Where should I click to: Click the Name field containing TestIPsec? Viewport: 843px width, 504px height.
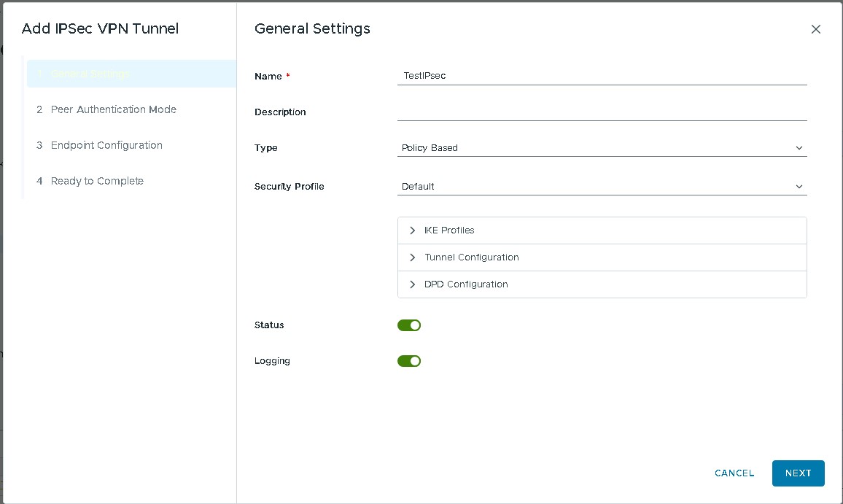click(x=602, y=76)
